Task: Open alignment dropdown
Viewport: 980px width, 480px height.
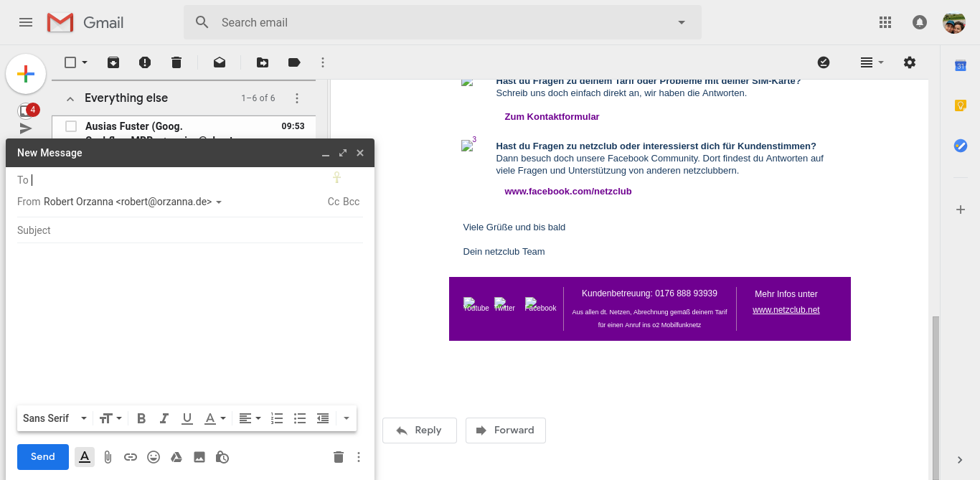Action: [250, 418]
